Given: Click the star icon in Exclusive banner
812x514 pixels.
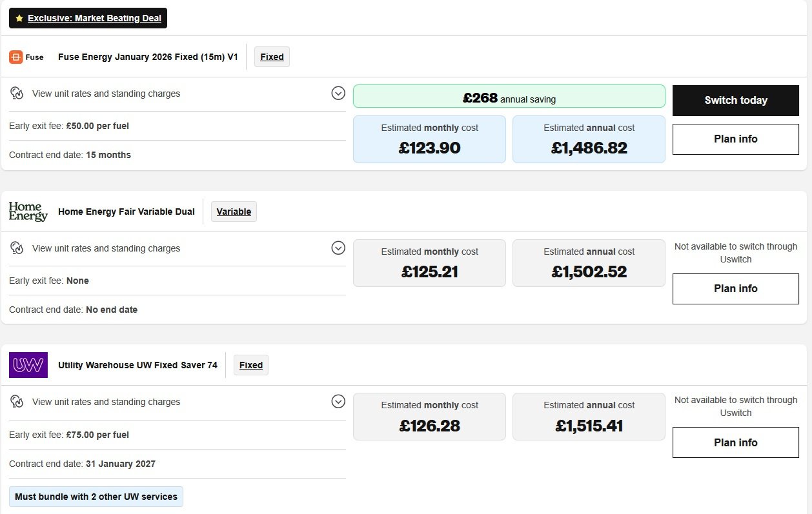Looking at the screenshot, I should [19, 19].
